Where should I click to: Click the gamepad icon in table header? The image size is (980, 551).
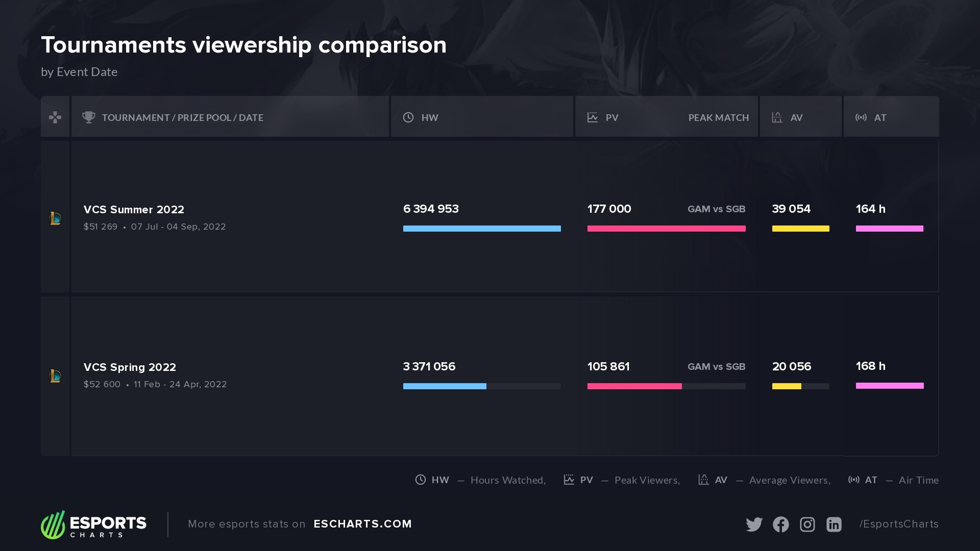point(55,117)
